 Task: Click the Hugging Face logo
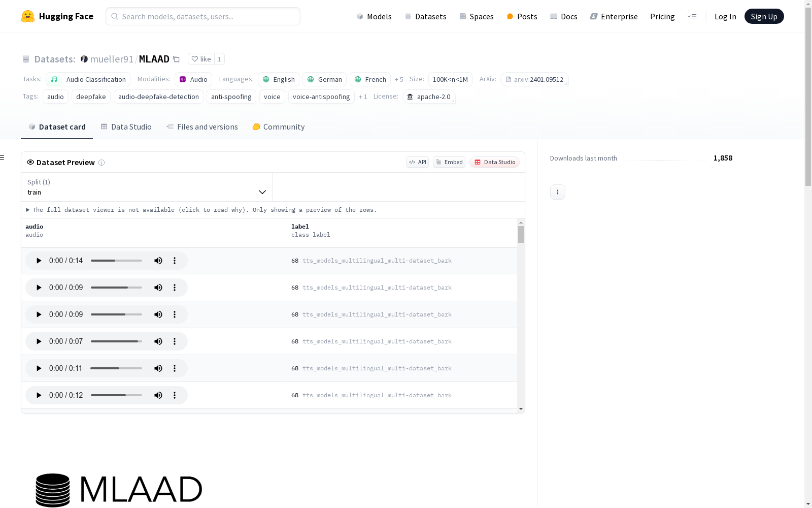coord(57,16)
